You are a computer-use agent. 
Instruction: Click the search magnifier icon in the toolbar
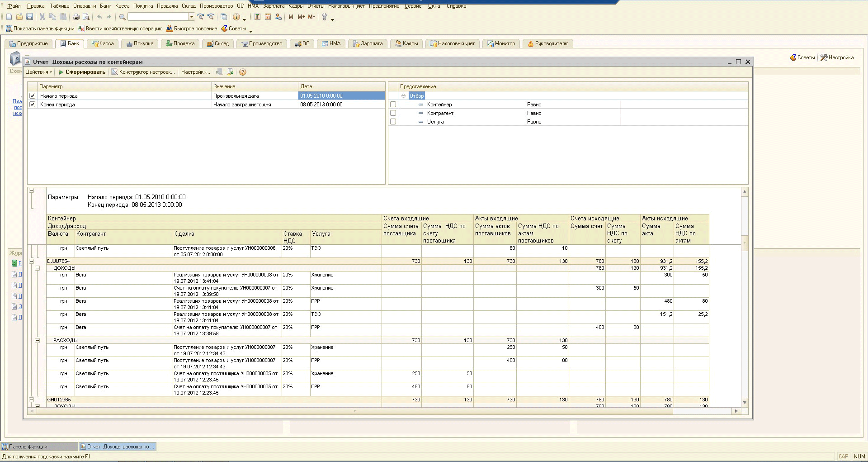coord(122,17)
